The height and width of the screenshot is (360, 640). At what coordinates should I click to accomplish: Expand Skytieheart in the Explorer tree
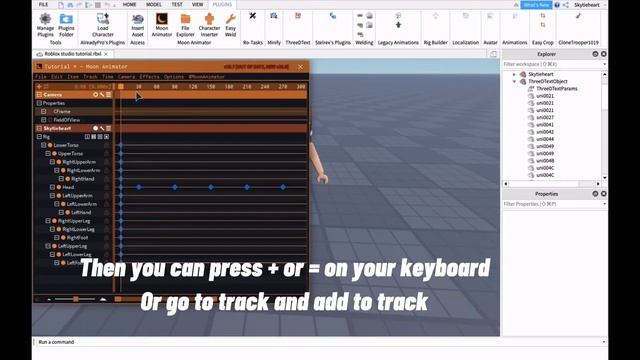(514, 74)
